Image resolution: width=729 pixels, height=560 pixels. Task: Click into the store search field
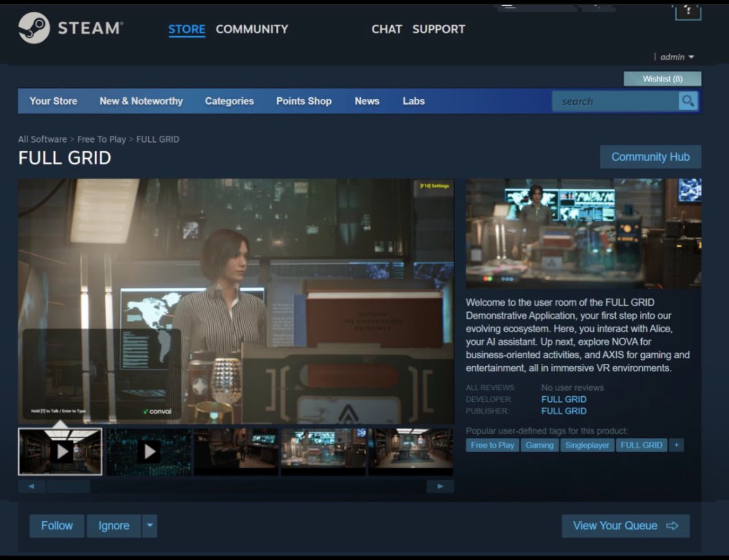click(614, 101)
